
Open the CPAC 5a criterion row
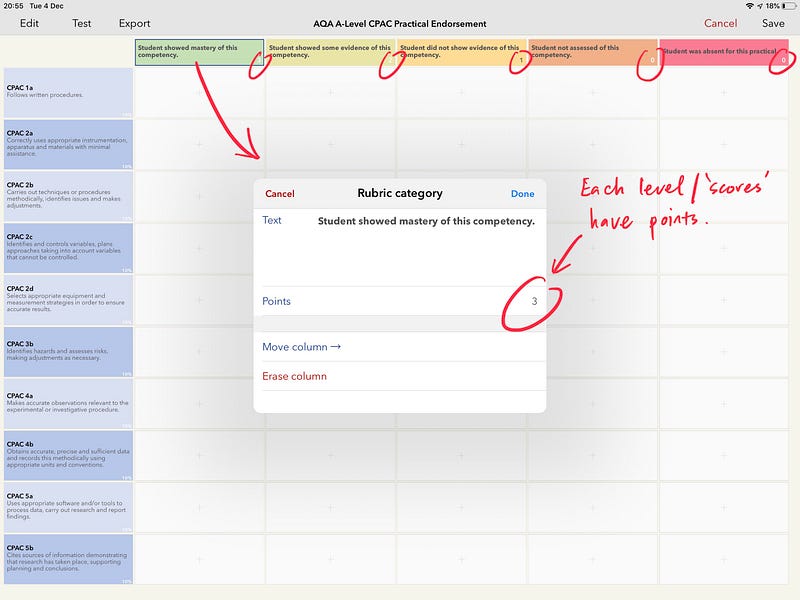(68, 508)
